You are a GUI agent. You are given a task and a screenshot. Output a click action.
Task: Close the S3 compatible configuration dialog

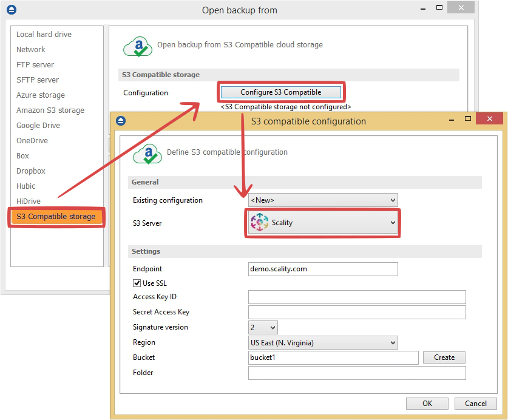[x=490, y=118]
